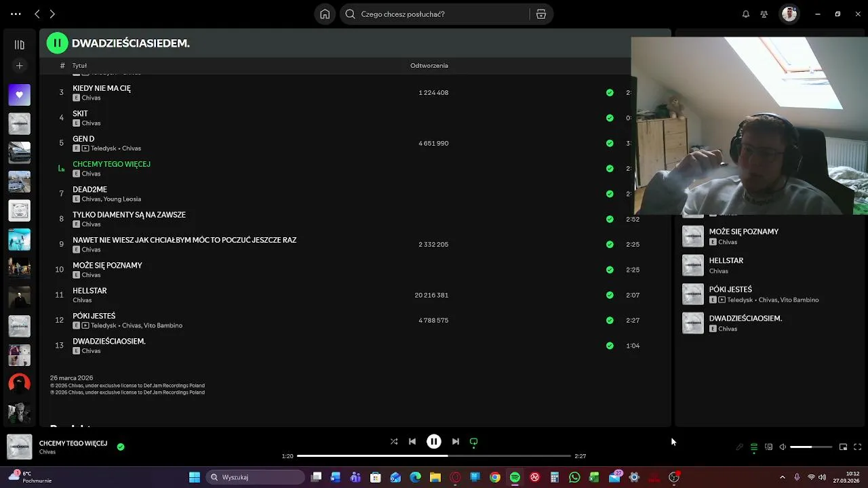Open the second library tile below Liked Songs
This screenshot has width=868, height=488.
(x=19, y=152)
